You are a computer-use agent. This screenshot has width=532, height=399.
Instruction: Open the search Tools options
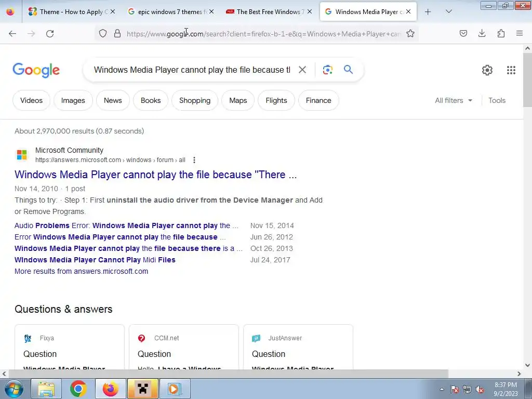click(x=497, y=100)
